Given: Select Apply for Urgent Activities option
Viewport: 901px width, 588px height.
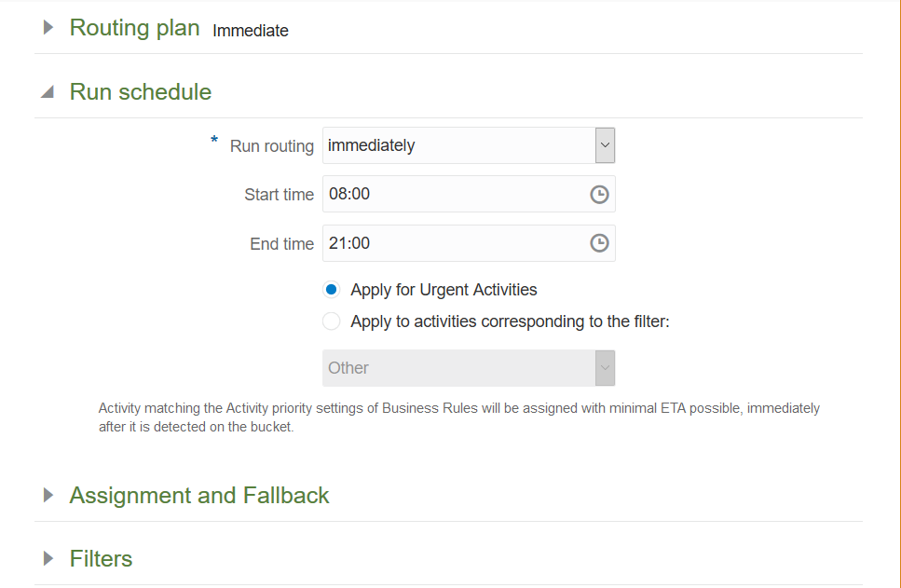Looking at the screenshot, I should [332, 290].
